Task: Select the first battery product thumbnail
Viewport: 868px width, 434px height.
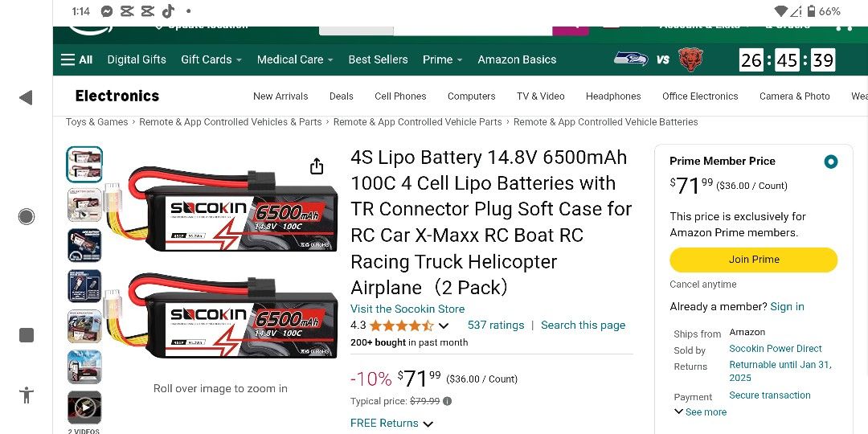Action: (84, 165)
